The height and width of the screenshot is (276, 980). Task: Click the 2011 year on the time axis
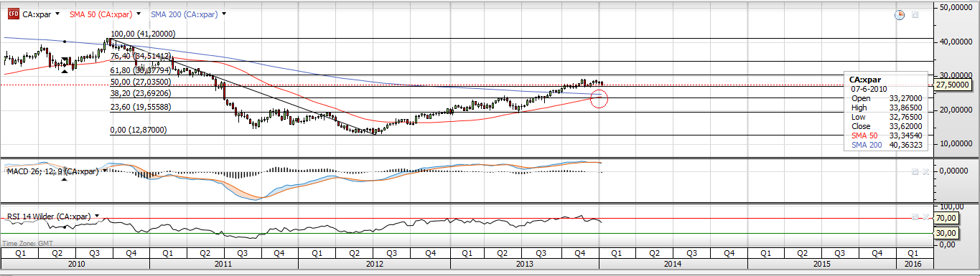(x=223, y=264)
